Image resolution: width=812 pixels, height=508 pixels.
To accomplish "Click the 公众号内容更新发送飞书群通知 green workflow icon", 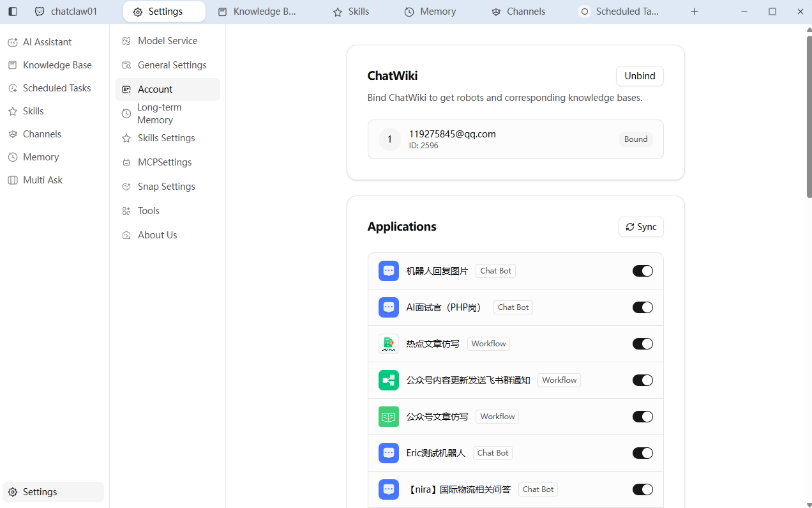I will (x=389, y=380).
